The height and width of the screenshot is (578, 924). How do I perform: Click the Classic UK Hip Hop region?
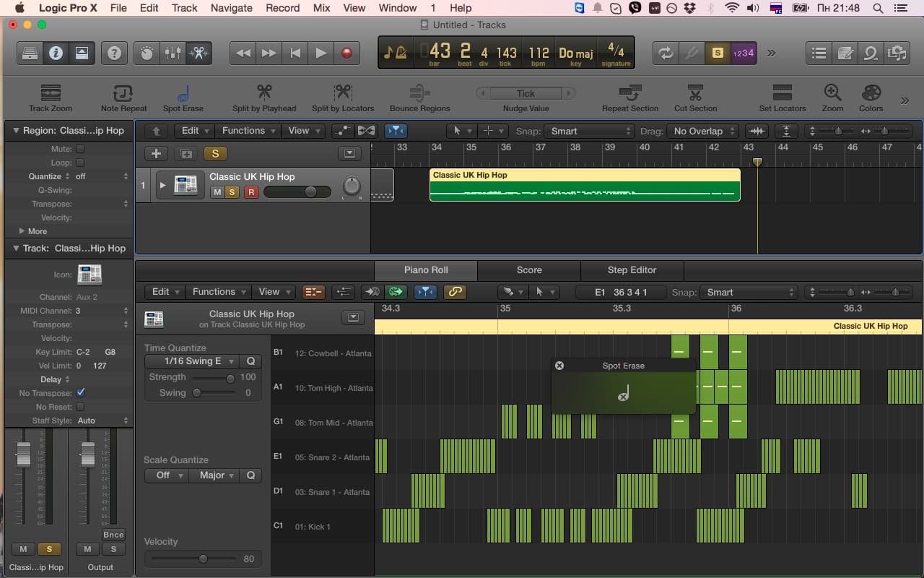coord(585,185)
